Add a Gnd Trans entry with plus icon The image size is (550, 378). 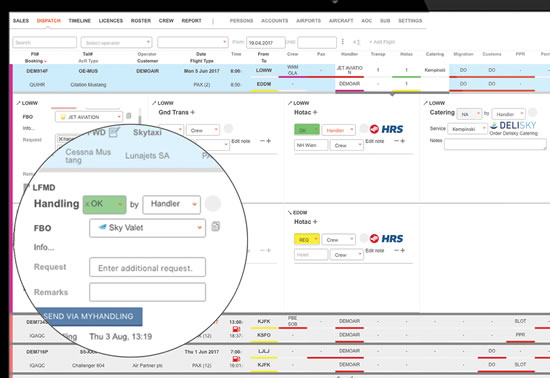point(192,112)
